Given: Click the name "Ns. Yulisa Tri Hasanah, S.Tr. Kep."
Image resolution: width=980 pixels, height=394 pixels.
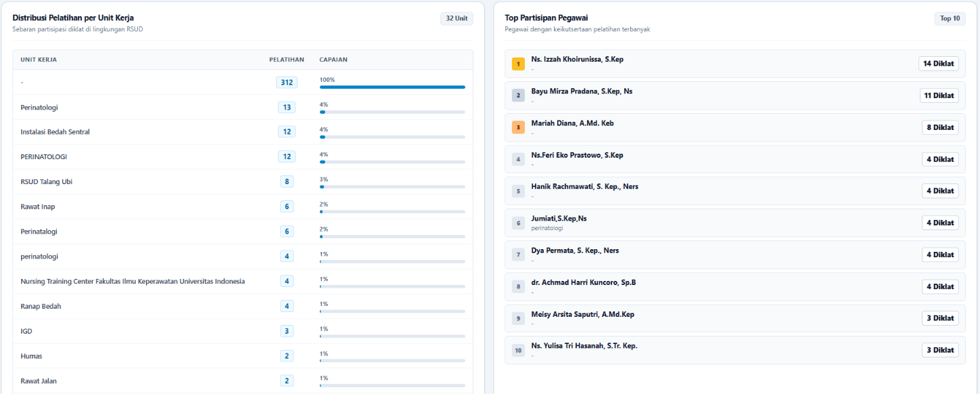Looking at the screenshot, I should click(584, 346).
